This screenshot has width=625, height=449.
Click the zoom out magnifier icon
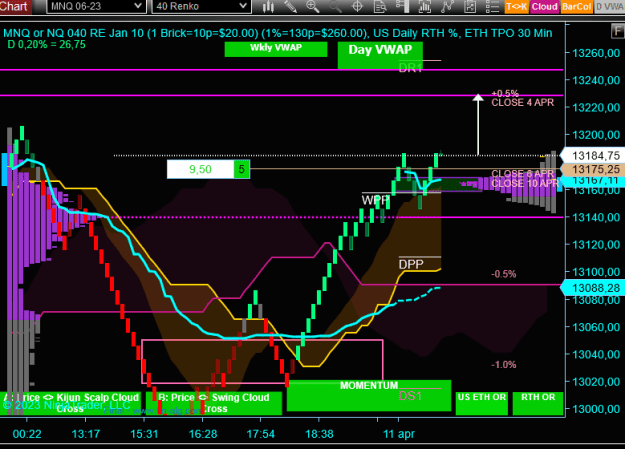[335, 6]
